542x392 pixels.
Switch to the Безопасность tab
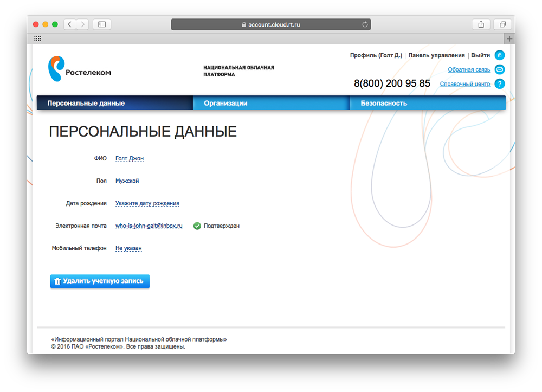click(x=428, y=103)
